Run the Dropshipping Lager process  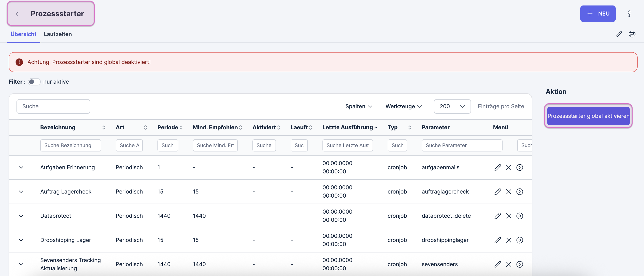520,240
